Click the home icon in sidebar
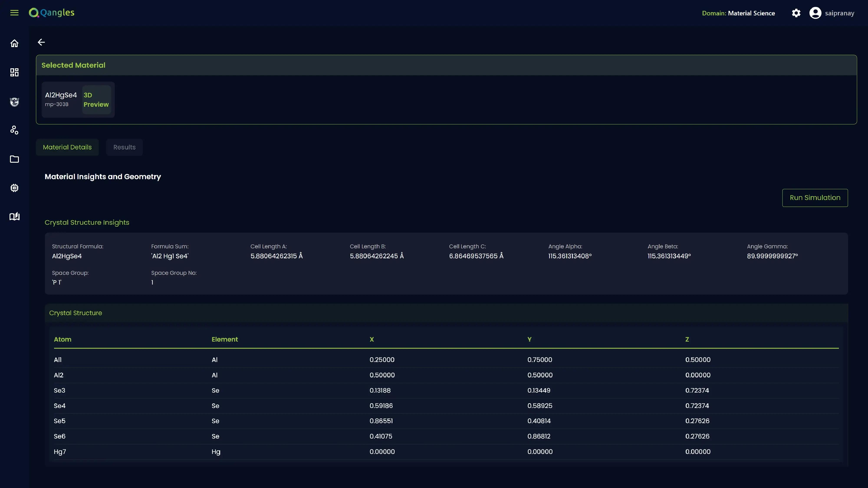Viewport: 868px width, 488px height. tap(14, 43)
